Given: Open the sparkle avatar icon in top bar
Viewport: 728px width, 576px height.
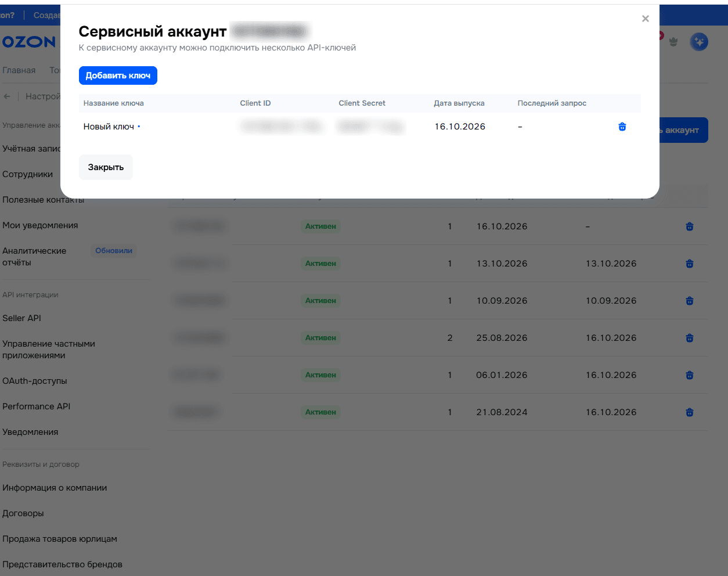Looking at the screenshot, I should tap(699, 42).
